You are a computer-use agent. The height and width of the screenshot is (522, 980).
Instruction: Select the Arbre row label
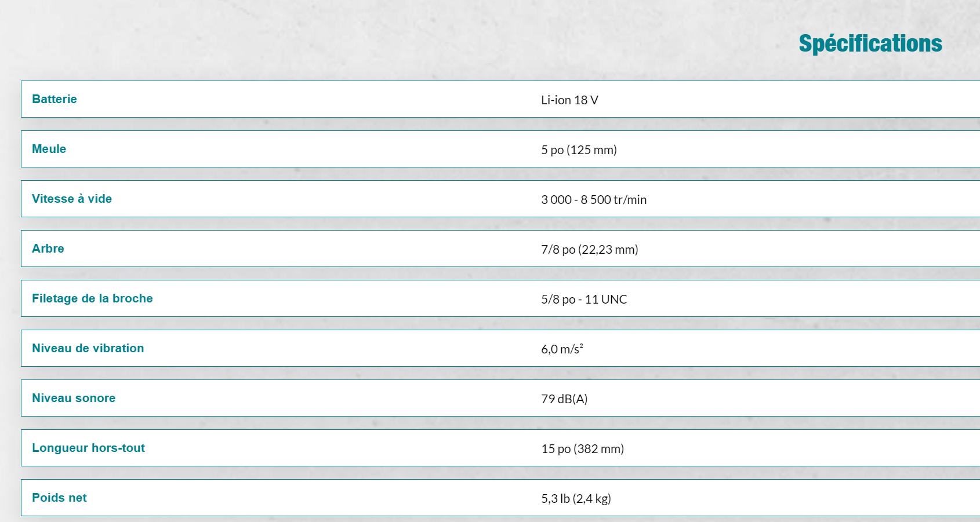pos(48,249)
